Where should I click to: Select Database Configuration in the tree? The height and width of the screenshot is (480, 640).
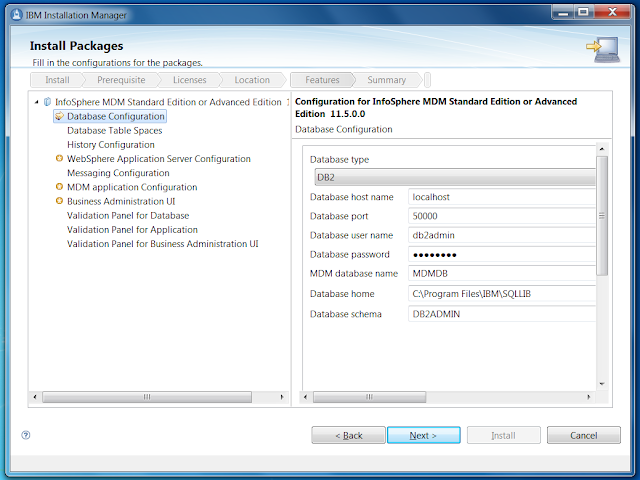coord(116,116)
